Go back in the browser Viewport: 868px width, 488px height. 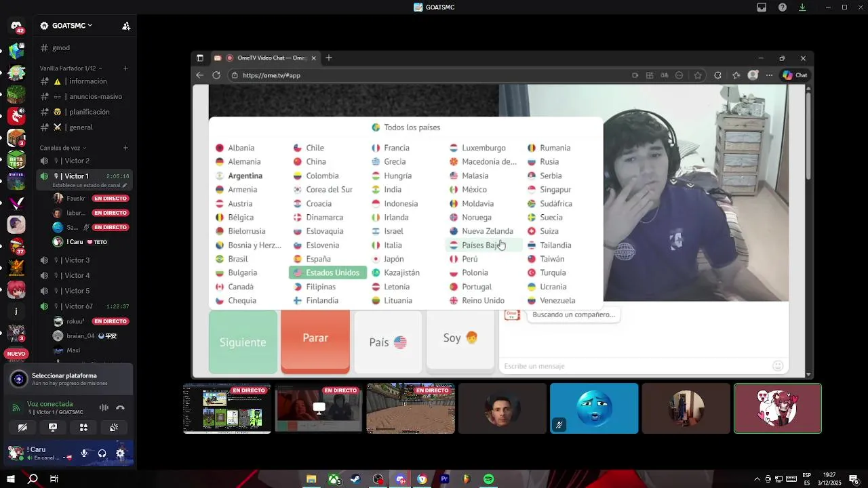click(199, 75)
